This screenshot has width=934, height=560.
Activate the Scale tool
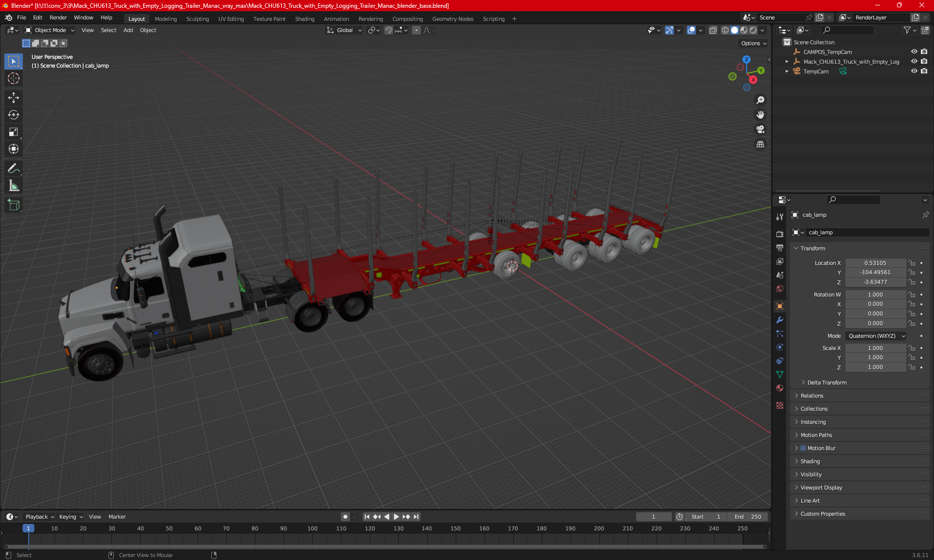pos(14,132)
